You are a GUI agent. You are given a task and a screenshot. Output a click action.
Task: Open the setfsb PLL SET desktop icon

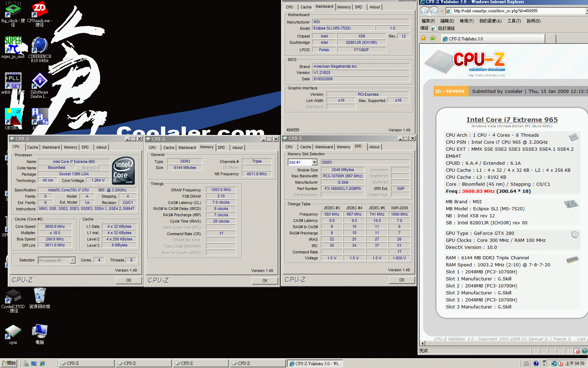[13, 83]
